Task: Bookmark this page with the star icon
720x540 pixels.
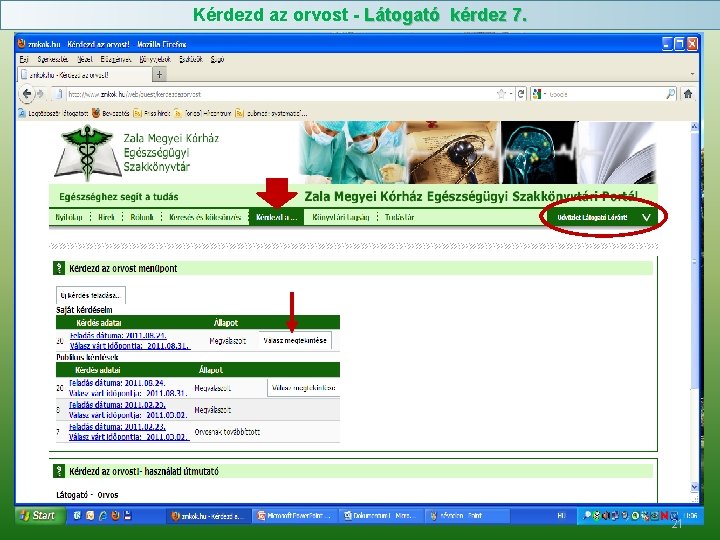Action: [x=501, y=94]
